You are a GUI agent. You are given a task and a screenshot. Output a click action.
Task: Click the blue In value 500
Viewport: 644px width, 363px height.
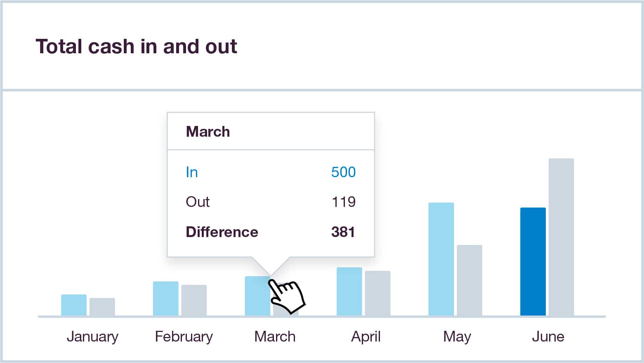343,172
